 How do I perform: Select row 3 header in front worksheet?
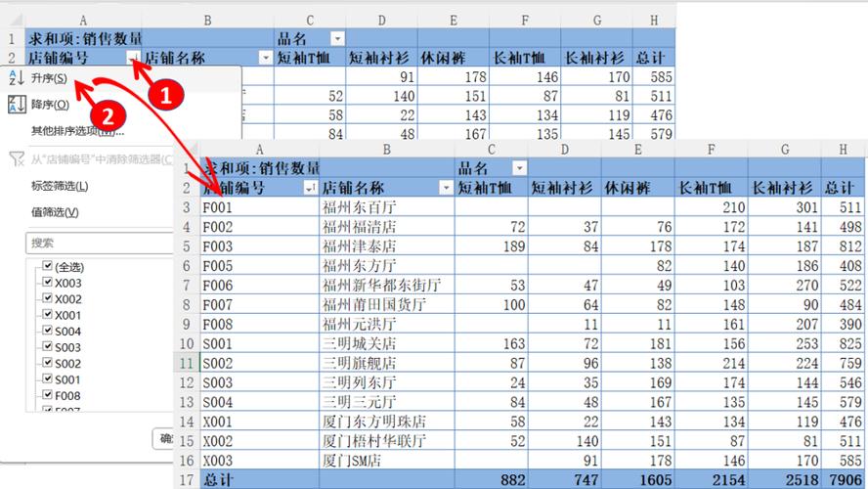pos(187,207)
